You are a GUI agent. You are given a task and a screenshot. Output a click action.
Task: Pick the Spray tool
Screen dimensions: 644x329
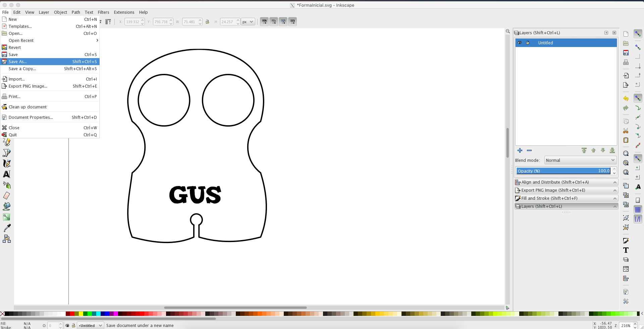(7, 185)
